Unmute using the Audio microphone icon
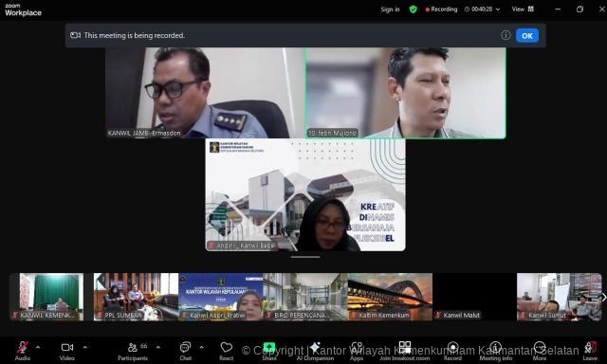607x364 pixels. 23,348
